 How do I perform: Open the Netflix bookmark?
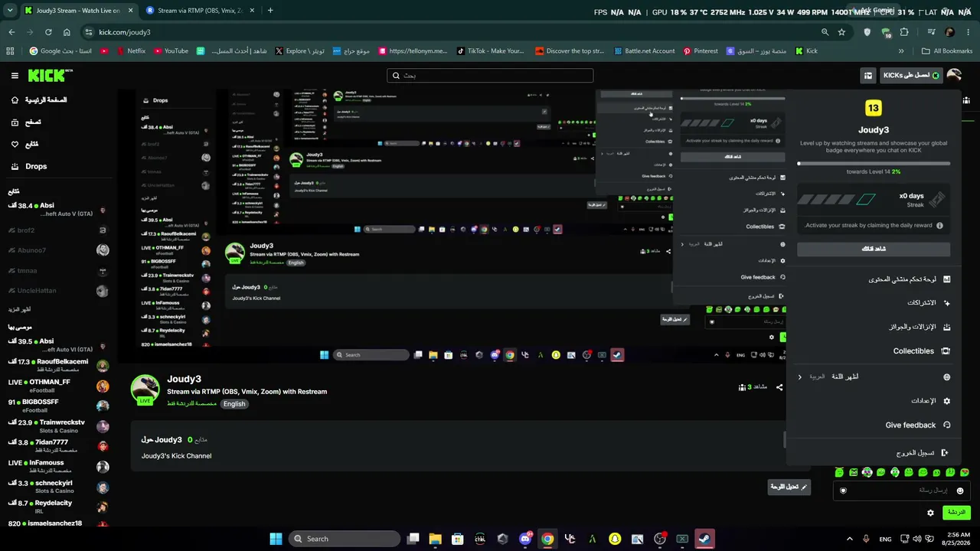pyautogui.click(x=131, y=51)
